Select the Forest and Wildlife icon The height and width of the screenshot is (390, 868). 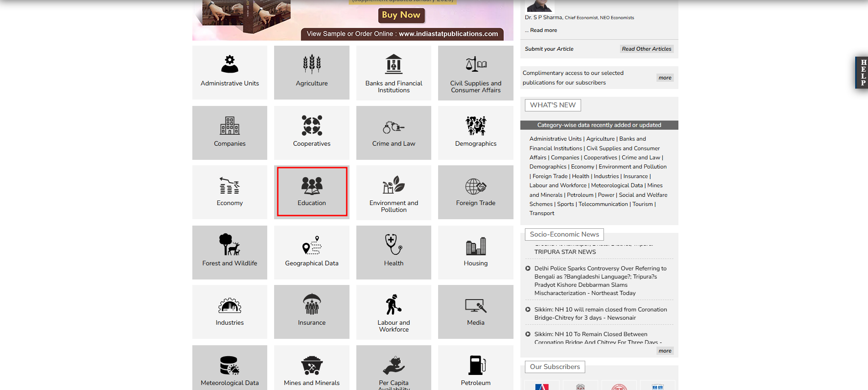coord(229,245)
